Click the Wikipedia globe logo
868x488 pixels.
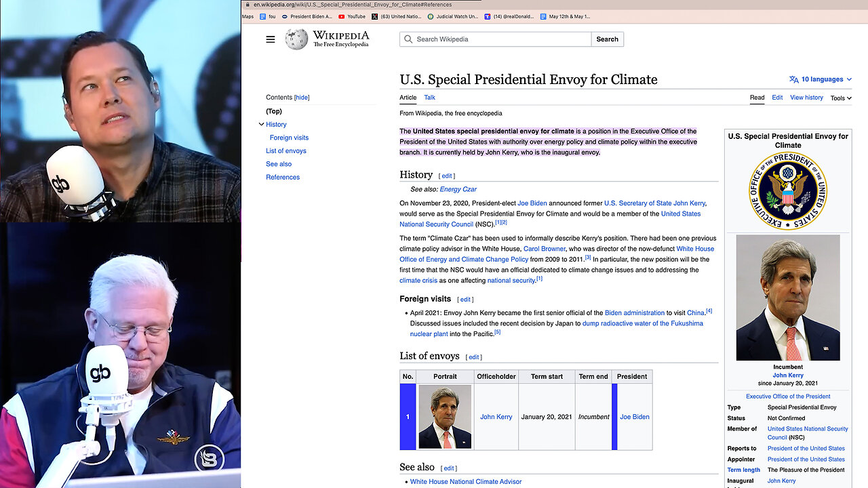point(296,39)
